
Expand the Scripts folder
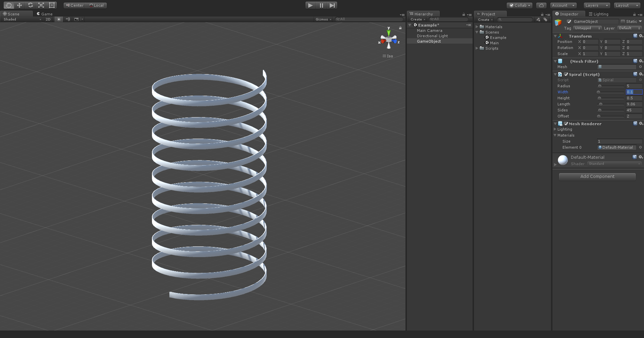(477, 48)
